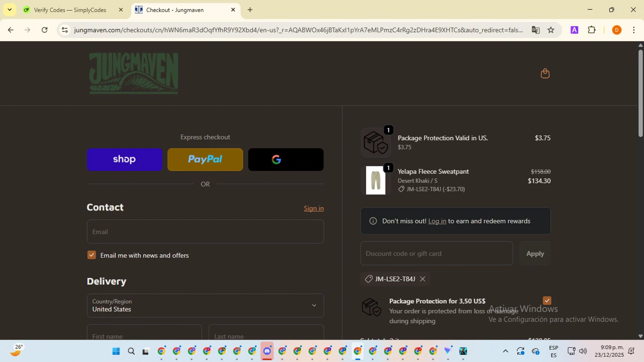
Task: Pay with PayPal express checkout
Action: coord(205,159)
